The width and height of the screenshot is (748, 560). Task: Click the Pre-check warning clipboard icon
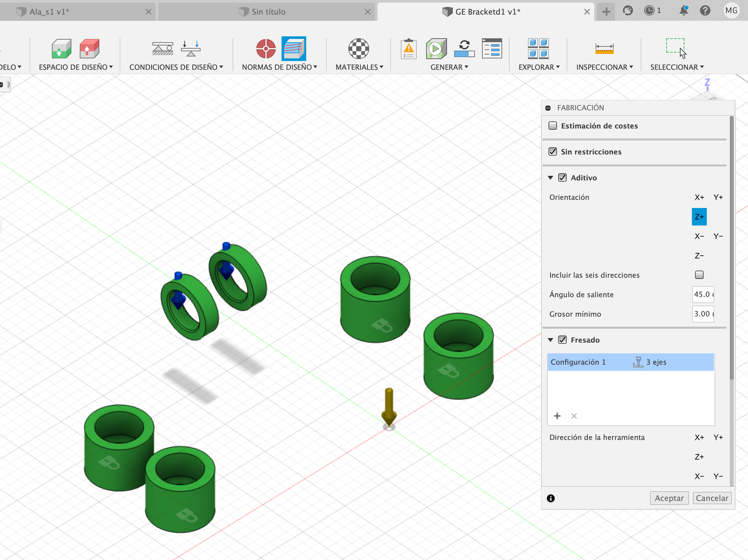[408, 49]
